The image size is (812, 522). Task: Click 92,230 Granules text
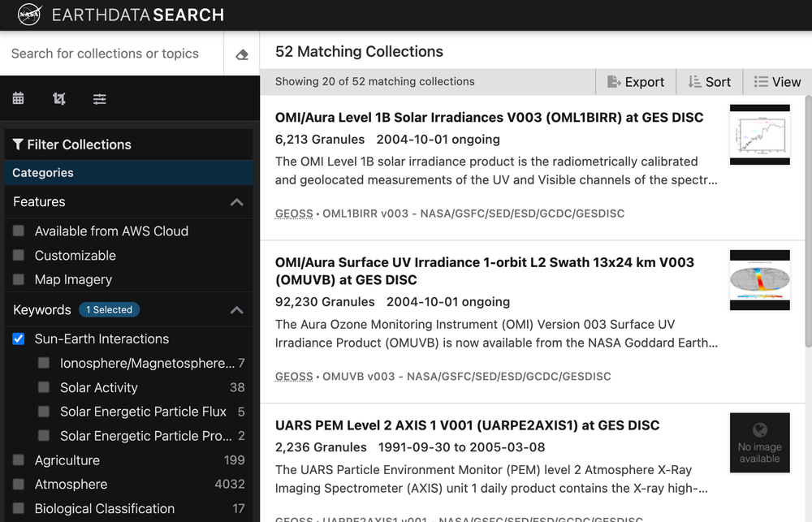click(x=325, y=302)
